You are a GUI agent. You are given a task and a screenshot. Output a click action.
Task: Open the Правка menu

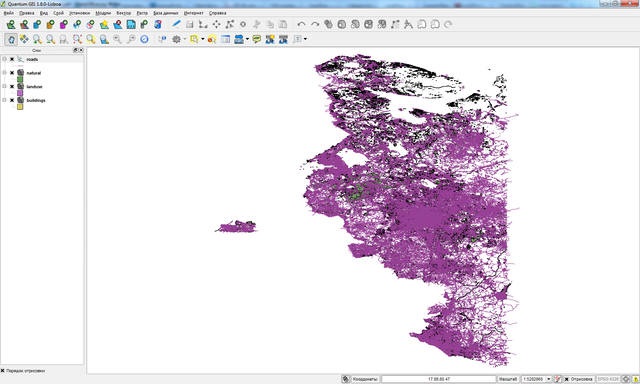point(27,13)
